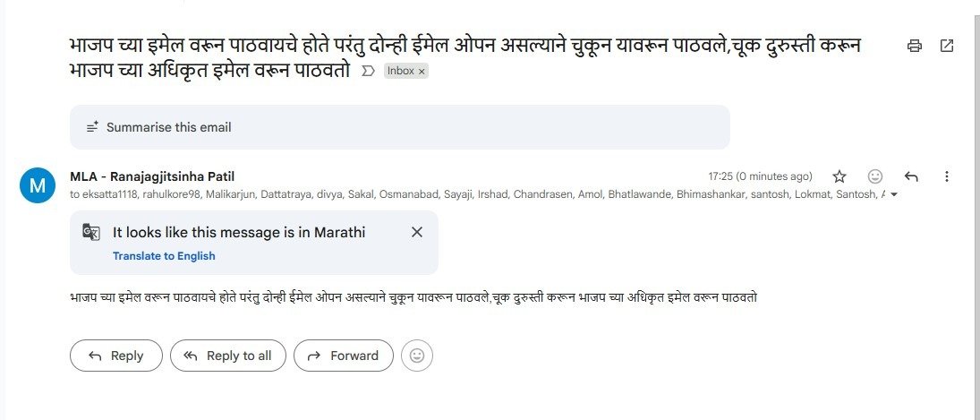Choose Reply to all below the message
The width and height of the screenshot is (980, 420).
pyautogui.click(x=228, y=356)
